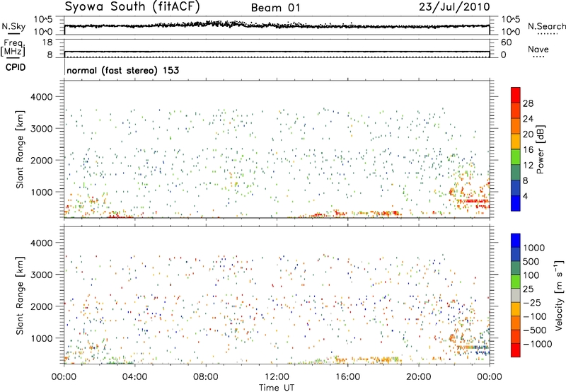566x392 pixels.
Task: Click 'Slant Range [km]' label of velocity panel
Action: [20, 295]
